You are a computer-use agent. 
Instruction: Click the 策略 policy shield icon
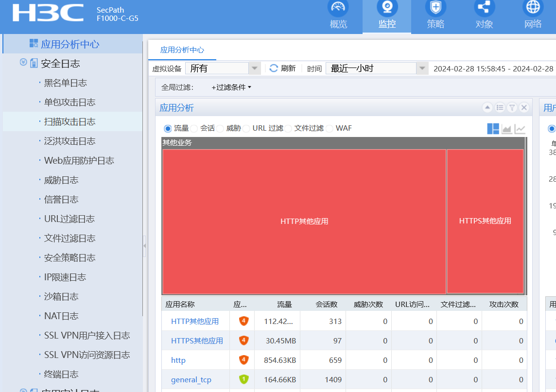click(x=435, y=8)
